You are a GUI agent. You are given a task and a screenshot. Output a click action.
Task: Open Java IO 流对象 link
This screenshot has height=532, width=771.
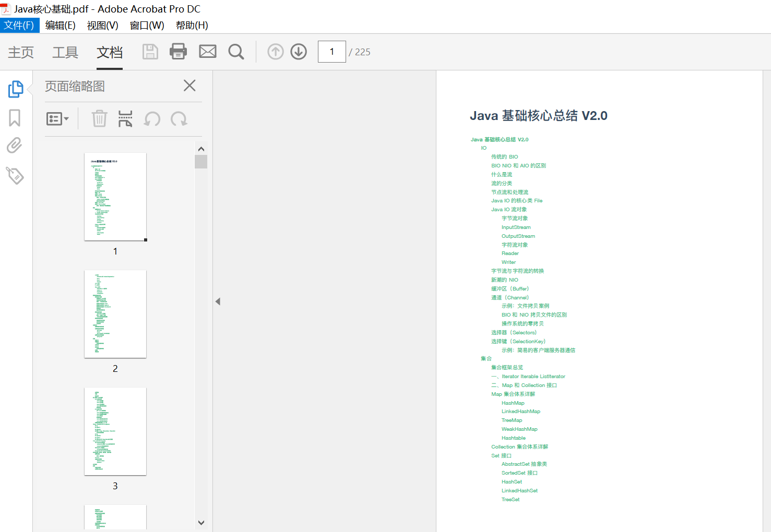[509, 209]
